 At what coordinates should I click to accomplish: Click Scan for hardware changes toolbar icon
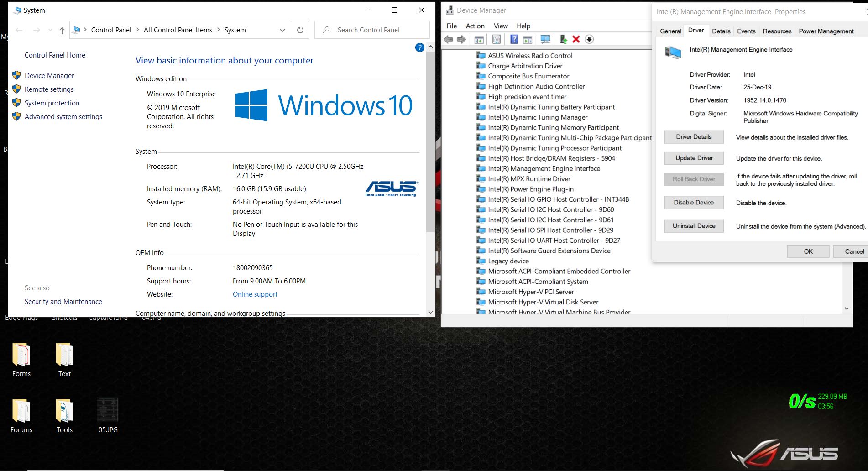tap(545, 40)
